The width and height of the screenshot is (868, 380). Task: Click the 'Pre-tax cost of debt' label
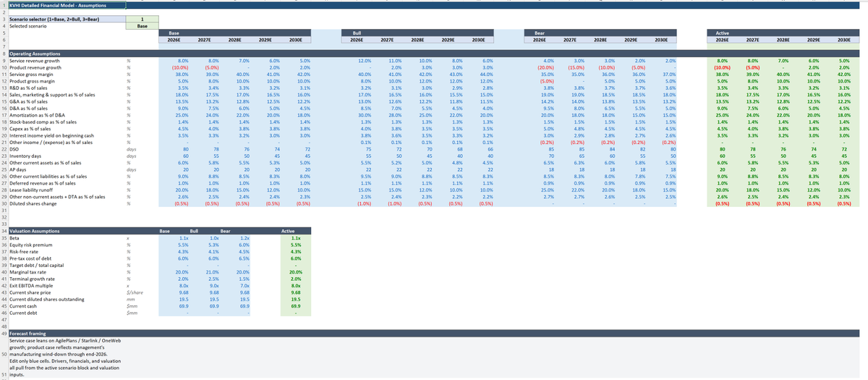(29, 258)
